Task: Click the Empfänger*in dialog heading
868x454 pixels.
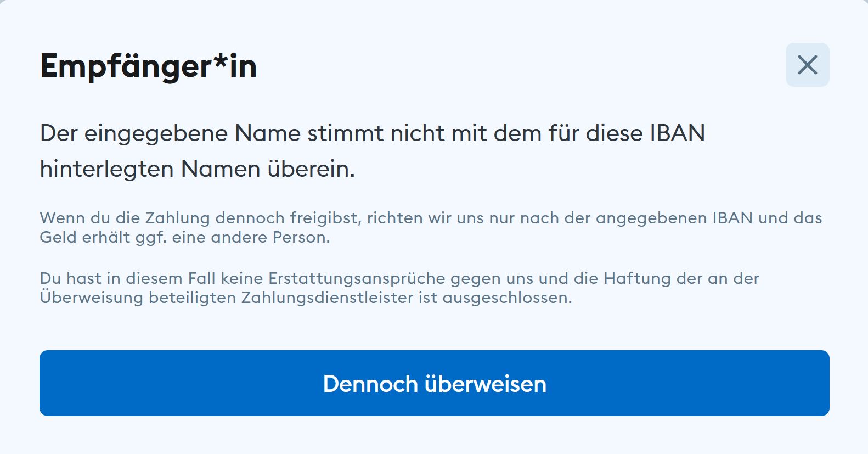Action: point(149,66)
